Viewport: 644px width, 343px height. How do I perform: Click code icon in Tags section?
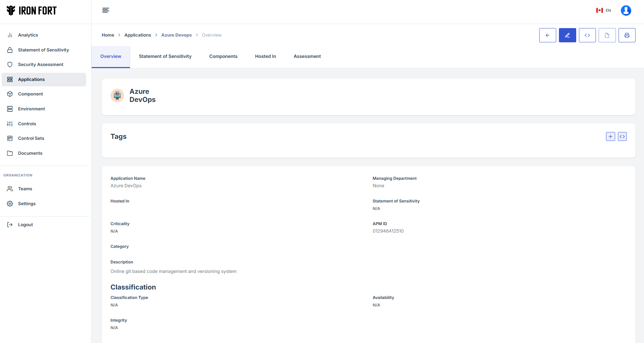click(622, 136)
